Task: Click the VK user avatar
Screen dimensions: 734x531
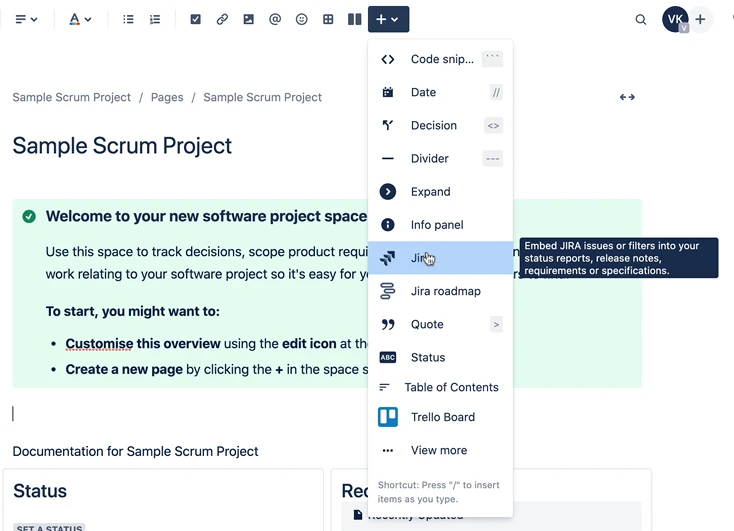Action: (675, 19)
